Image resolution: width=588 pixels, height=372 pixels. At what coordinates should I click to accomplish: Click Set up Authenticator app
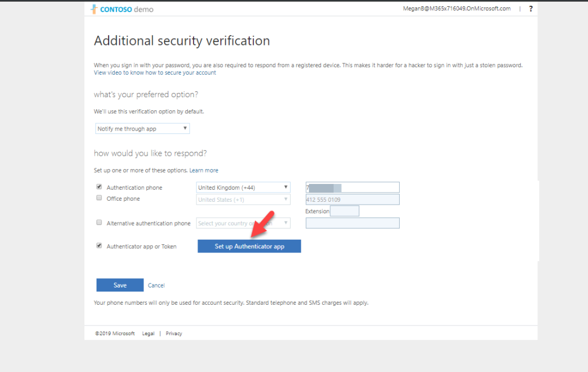coord(249,246)
